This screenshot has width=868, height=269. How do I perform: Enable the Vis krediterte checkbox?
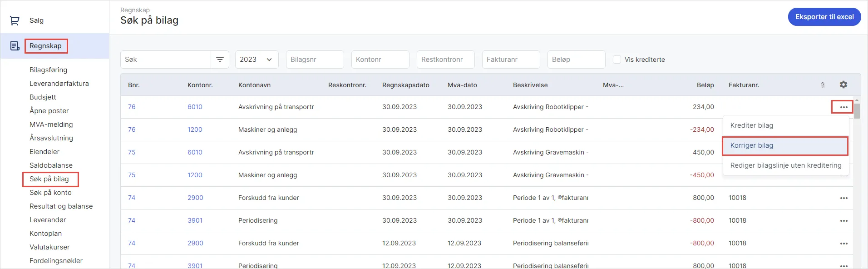click(x=616, y=60)
